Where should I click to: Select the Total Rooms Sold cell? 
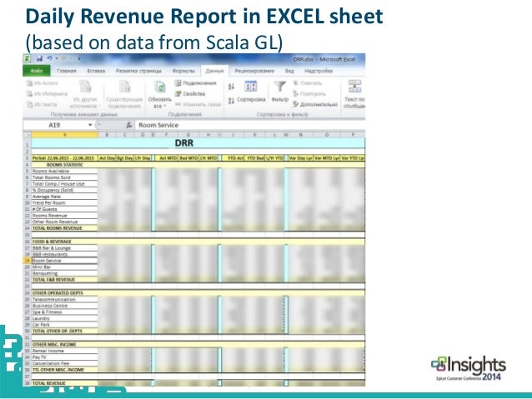tap(64, 177)
